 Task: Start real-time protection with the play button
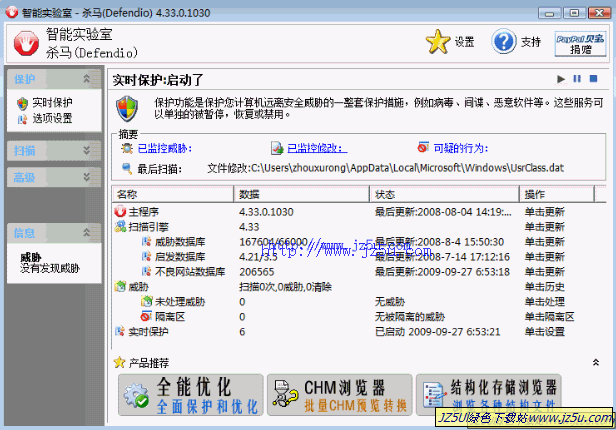[x=561, y=79]
